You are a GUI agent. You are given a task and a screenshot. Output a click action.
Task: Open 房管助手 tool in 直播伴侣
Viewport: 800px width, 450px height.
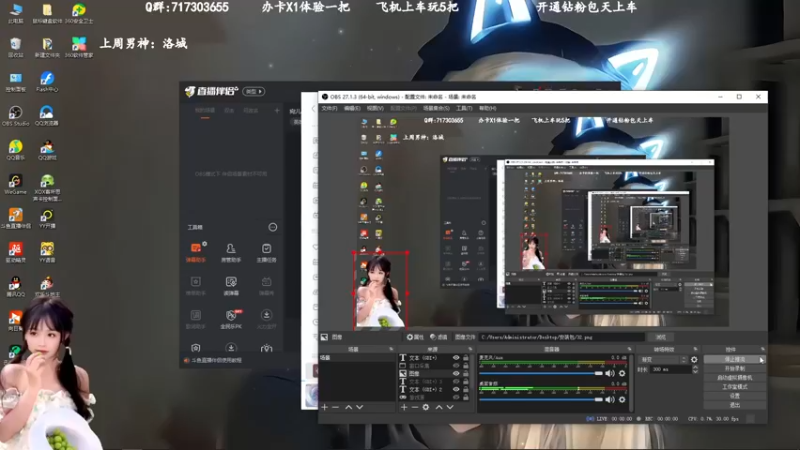tap(231, 253)
